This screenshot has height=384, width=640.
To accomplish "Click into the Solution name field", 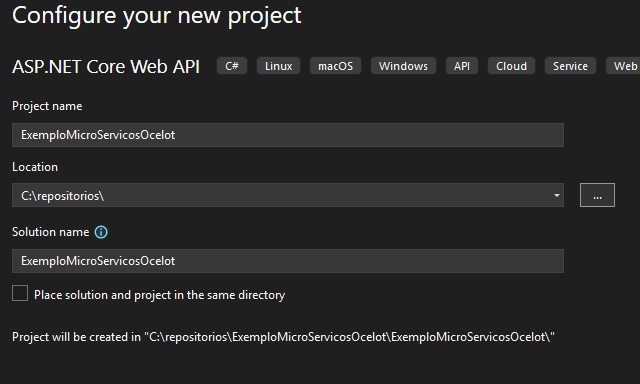I will pyautogui.click(x=288, y=261).
